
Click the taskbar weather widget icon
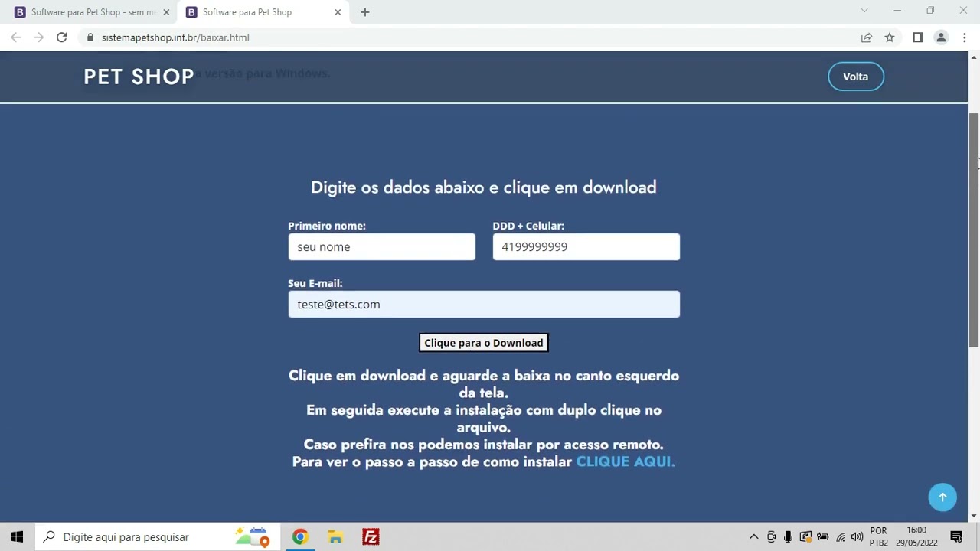coord(253,537)
